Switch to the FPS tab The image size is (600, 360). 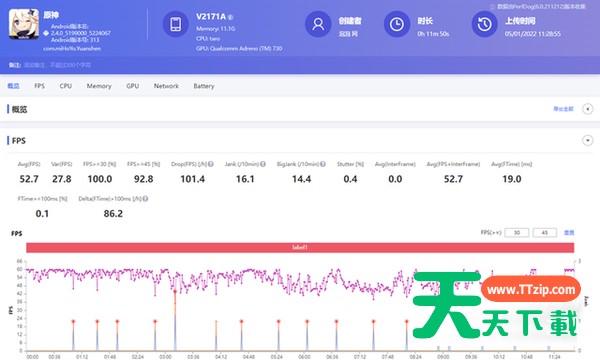(39, 86)
